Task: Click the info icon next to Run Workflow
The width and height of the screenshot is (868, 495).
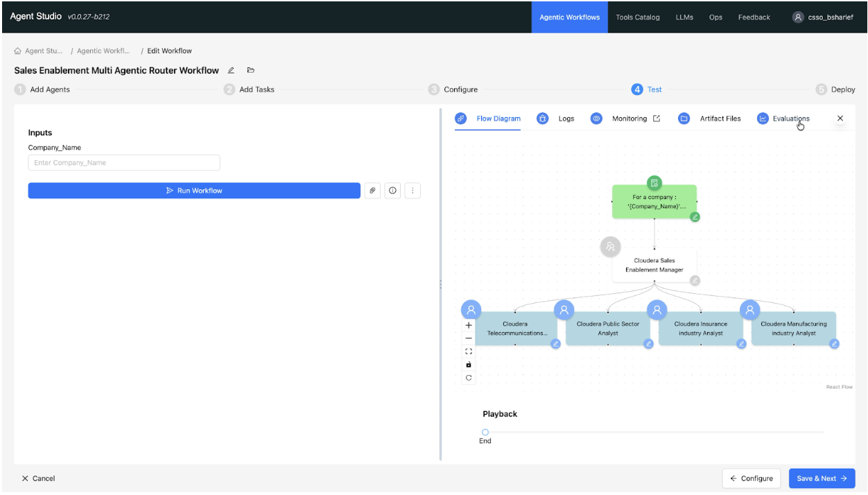Action: coord(392,191)
